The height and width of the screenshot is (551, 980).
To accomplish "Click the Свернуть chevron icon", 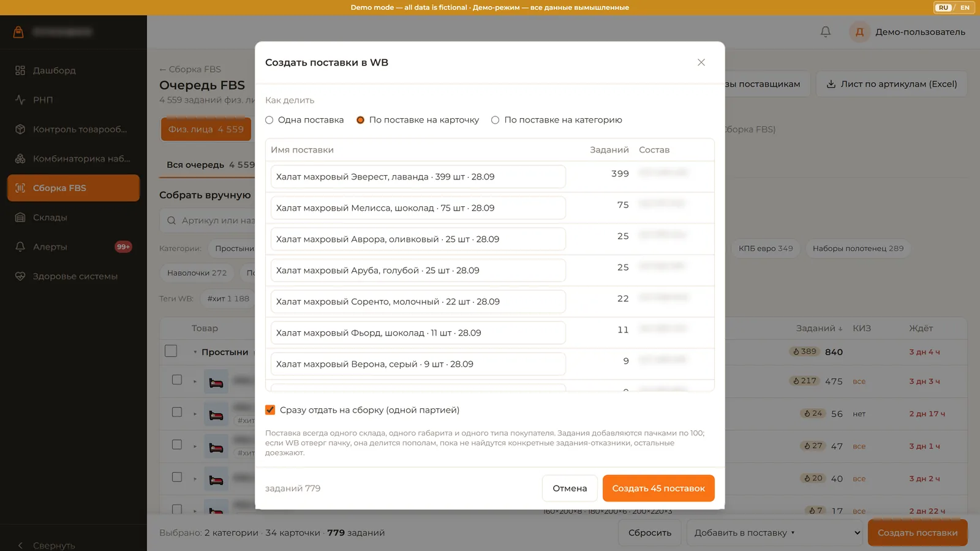I will [20, 545].
